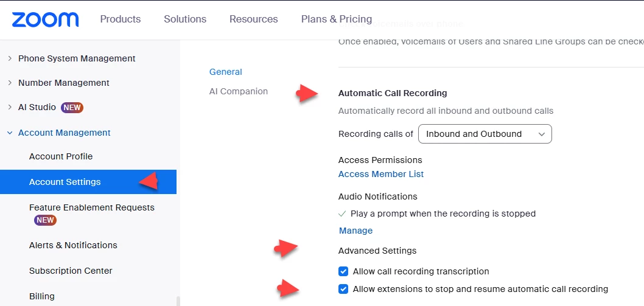This screenshot has height=306, width=644.
Task: Uncheck Allow extensions to stop and resume recording
Action: (343, 289)
